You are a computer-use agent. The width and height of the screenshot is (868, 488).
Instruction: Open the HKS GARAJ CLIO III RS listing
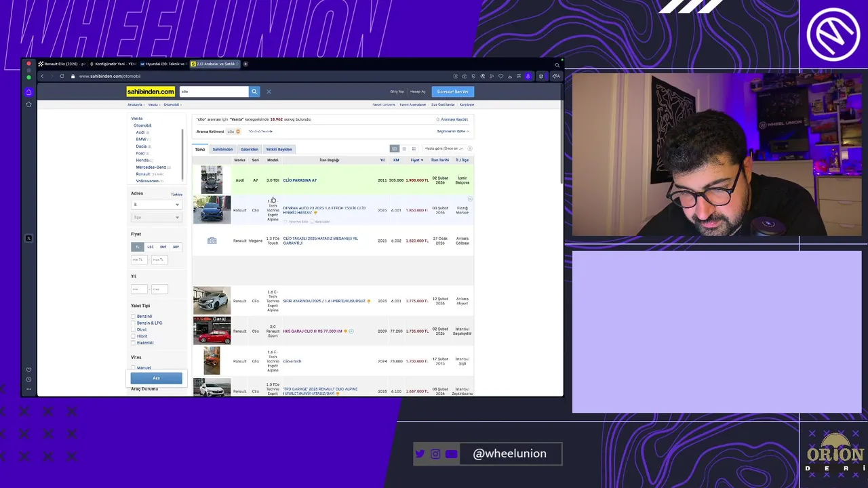312,331
